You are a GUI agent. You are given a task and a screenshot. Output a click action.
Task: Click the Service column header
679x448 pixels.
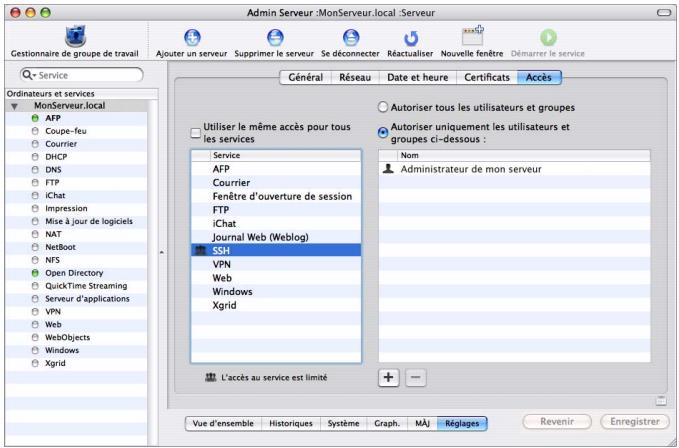point(285,155)
